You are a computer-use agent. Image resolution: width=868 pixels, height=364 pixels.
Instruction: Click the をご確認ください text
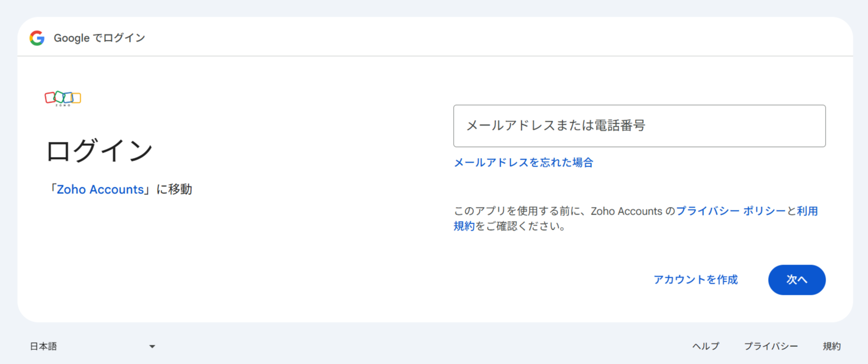click(x=520, y=226)
